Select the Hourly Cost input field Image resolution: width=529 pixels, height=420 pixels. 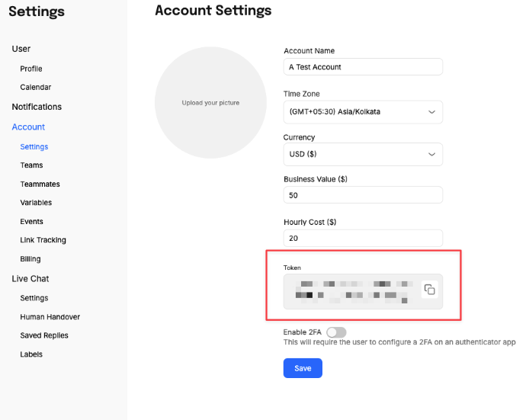363,238
